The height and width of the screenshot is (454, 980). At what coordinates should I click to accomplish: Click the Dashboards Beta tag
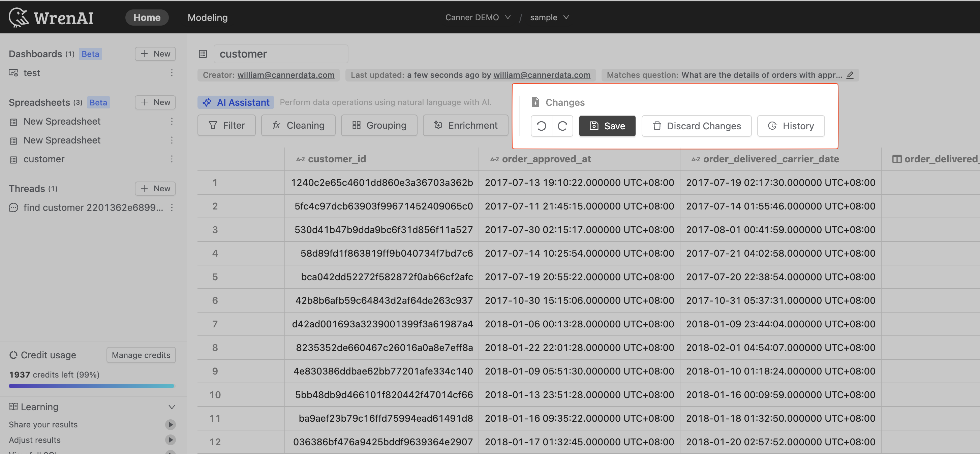pyautogui.click(x=90, y=54)
